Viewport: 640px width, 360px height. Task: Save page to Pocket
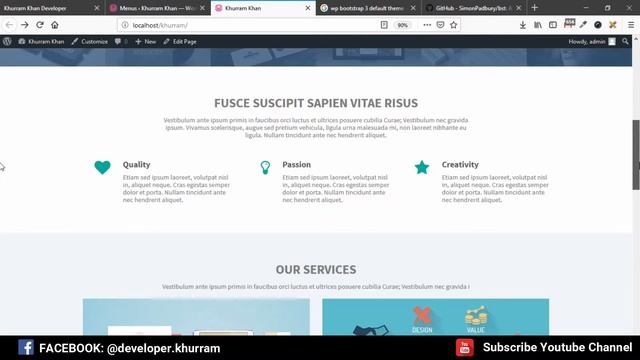click(440, 25)
